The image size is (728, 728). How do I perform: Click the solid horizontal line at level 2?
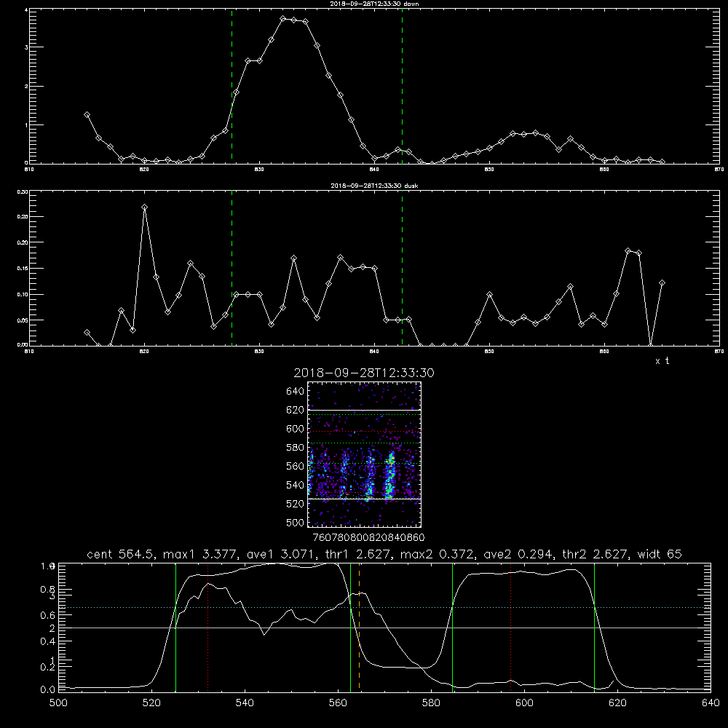click(384, 628)
